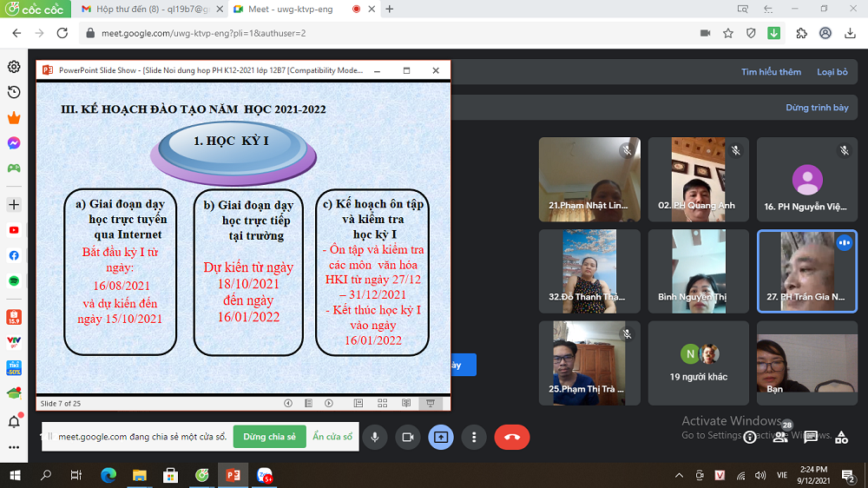Expand the system tray hidden icons
The image size is (868, 488).
tap(680, 475)
